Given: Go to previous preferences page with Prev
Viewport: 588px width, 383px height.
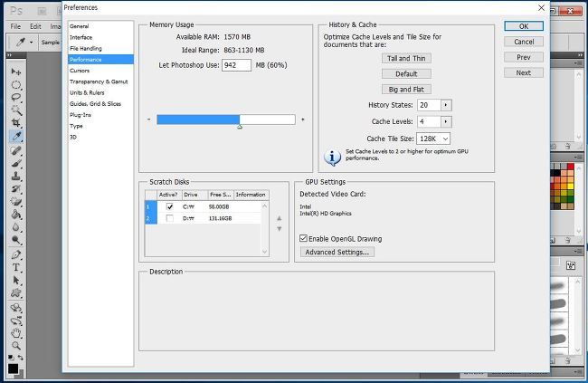Looking at the screenshot, I should pyautogui.click(x=524, y=57).
